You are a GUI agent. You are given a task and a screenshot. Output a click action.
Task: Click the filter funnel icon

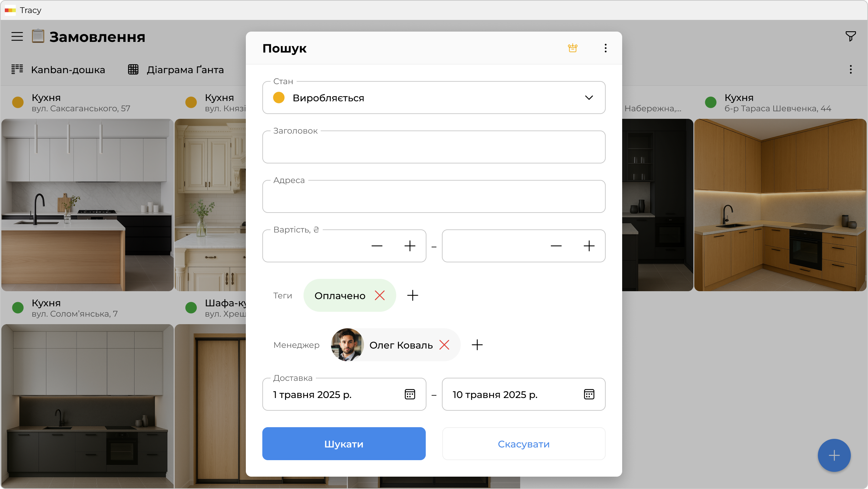[850, 36]
